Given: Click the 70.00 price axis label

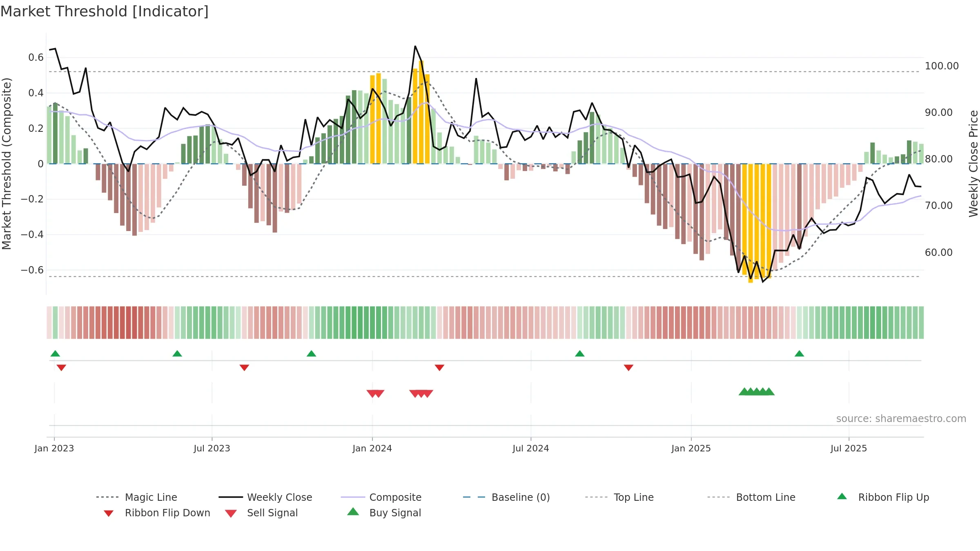Looking at the screenshot, I should pyautogui.click(x=939, y=206).
